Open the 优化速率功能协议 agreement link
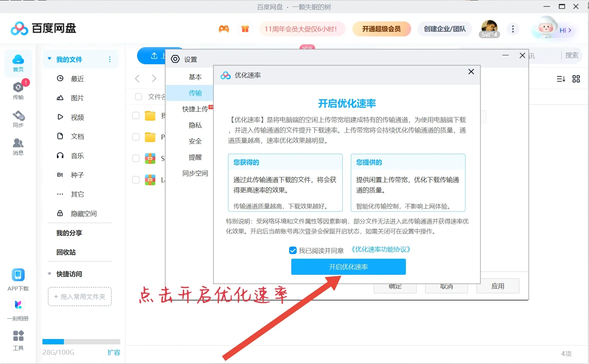 click(x=380, y=249)
